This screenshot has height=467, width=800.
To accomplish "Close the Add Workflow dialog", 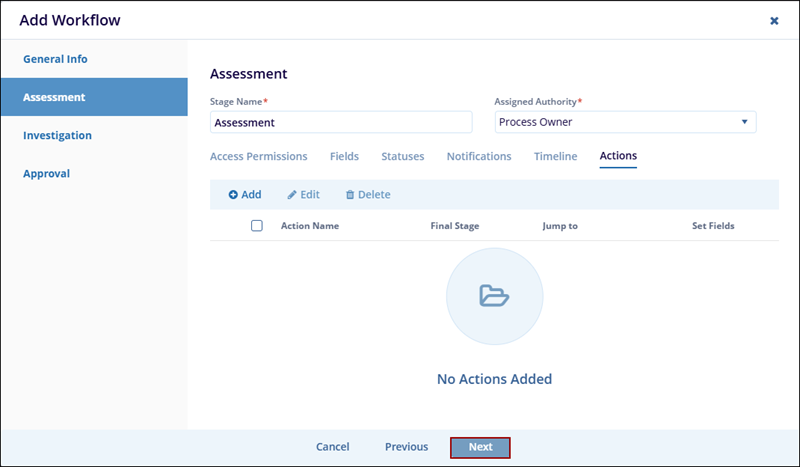I will 774,20.
